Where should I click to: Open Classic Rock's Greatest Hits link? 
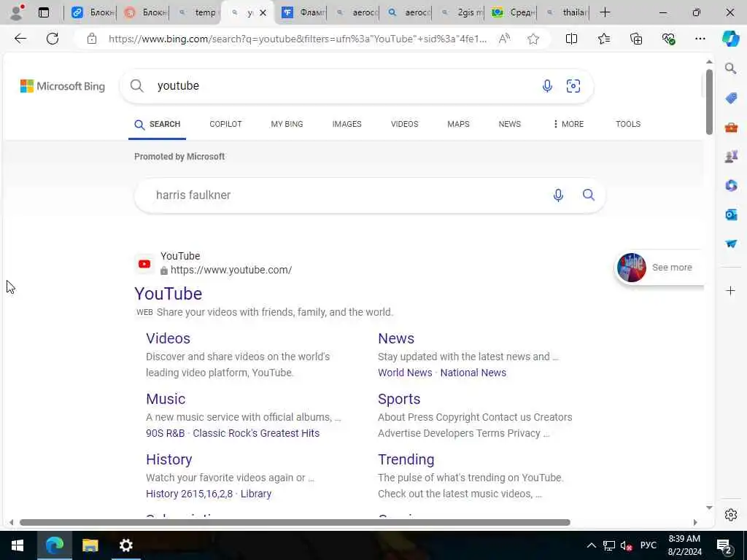(x=256, y=433)
